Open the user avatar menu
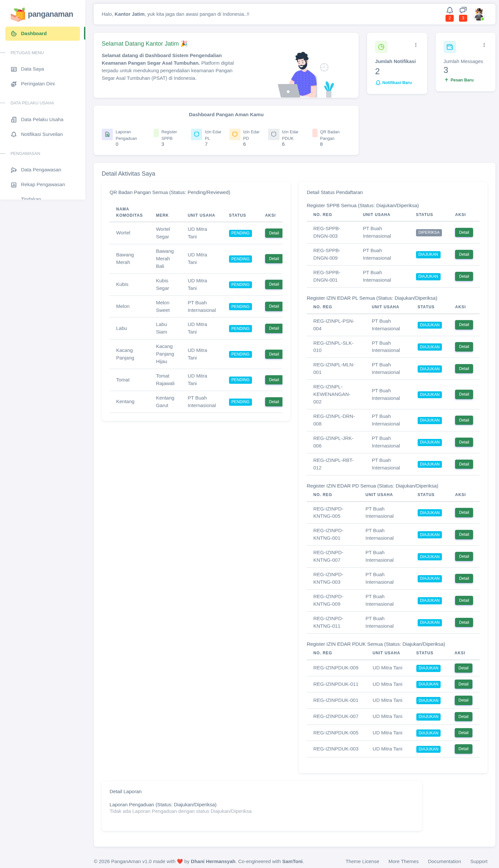Image resolution: width=499 pixels, height=868 pixels. click(x=478, y=14)
